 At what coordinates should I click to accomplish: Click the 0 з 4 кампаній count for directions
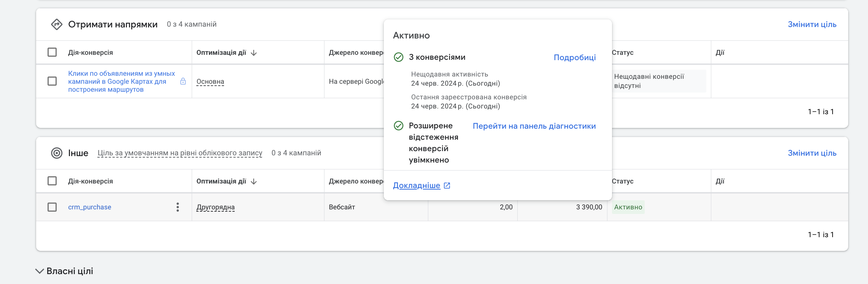click(192, 24)
